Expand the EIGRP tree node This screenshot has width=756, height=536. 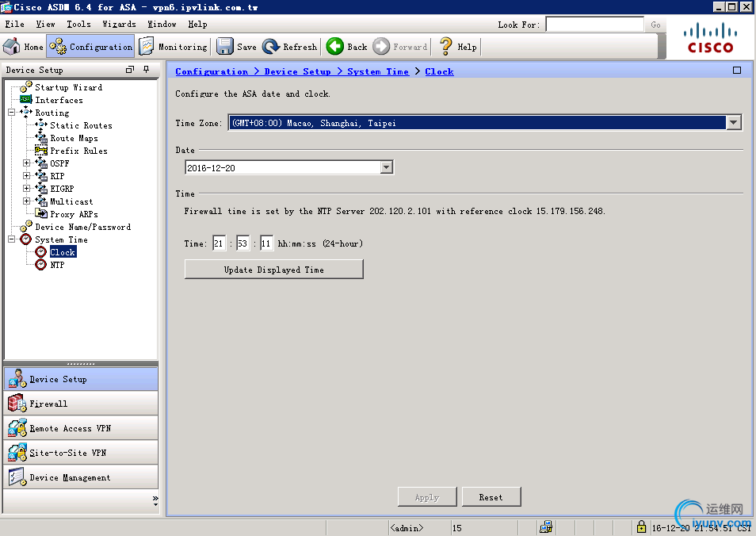click(27, 188)
